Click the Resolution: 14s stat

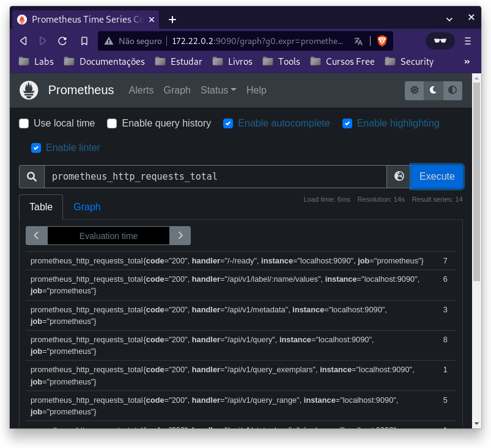pos(381,199)
